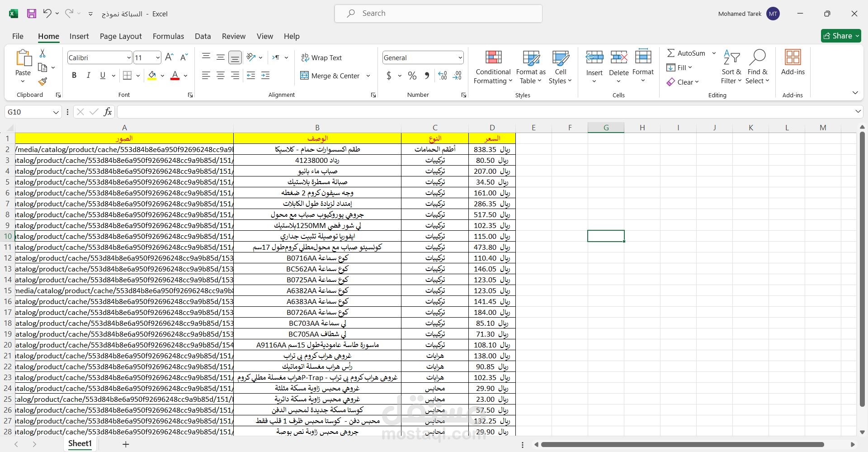
Task: Switch to the Formulas tab
Action: pyautogui.click(x=168, y=36)
